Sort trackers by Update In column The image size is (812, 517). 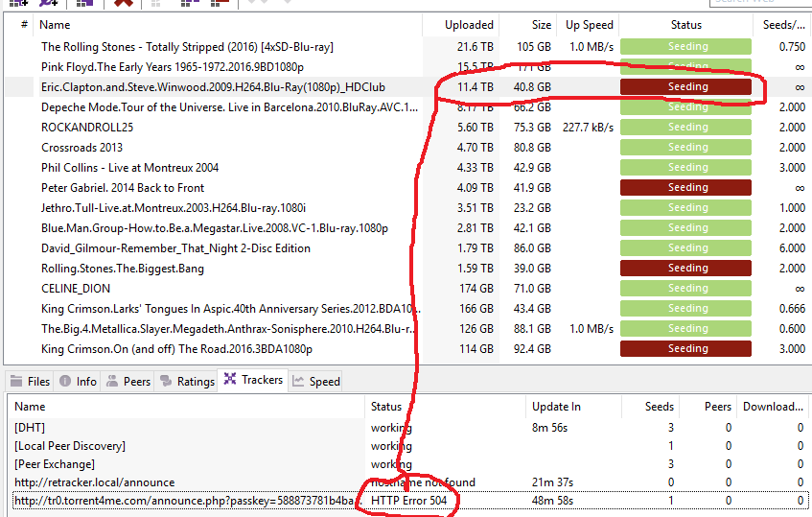pos(574,407)
